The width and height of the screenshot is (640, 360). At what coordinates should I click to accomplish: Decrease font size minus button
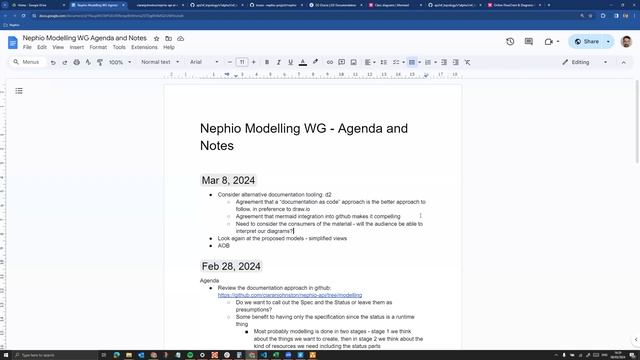coord(230,62)
